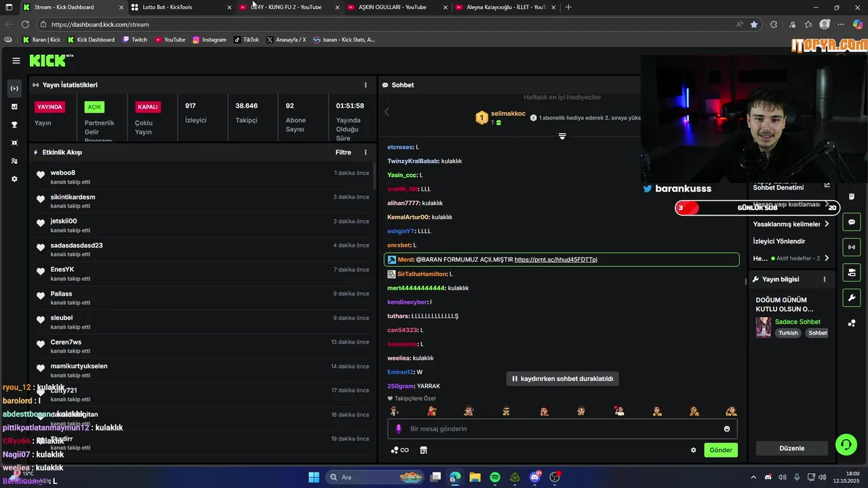
Task: Open Filtre in Etkinlik Akışı
Action: [343, 152]
